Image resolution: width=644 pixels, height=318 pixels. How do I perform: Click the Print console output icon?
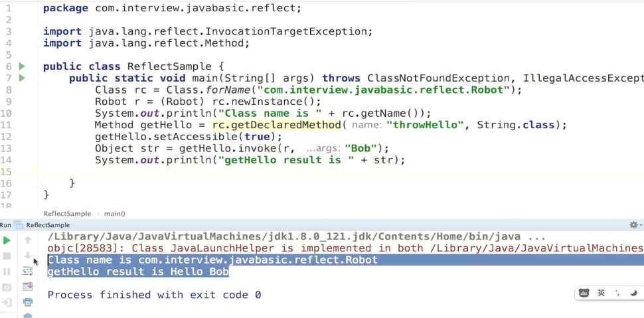27,302
